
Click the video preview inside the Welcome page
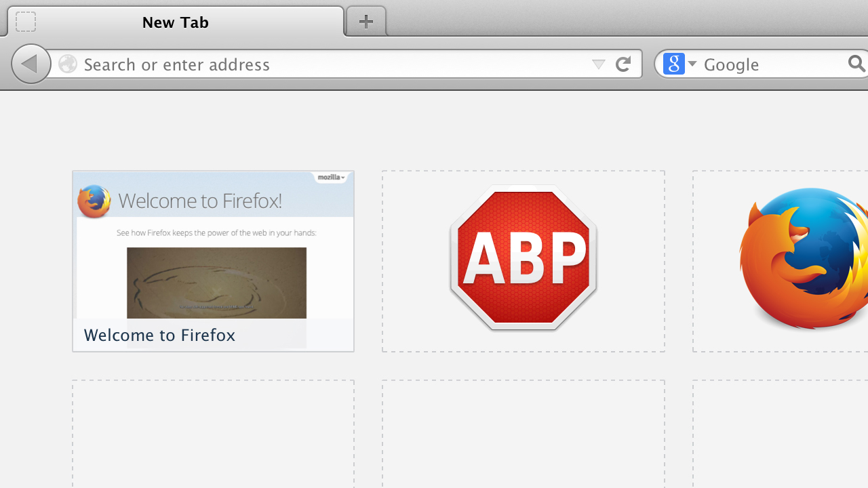coord(216,283)
